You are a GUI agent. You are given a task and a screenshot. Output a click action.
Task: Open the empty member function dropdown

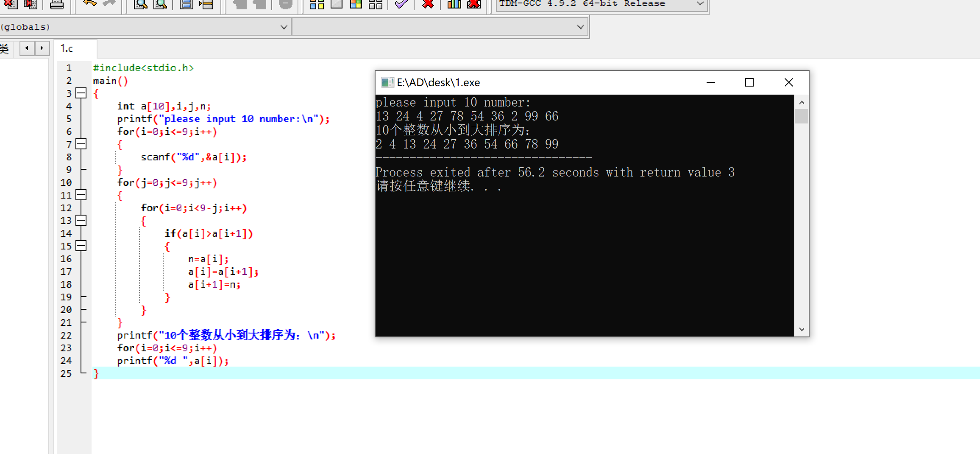coord(580,27)
